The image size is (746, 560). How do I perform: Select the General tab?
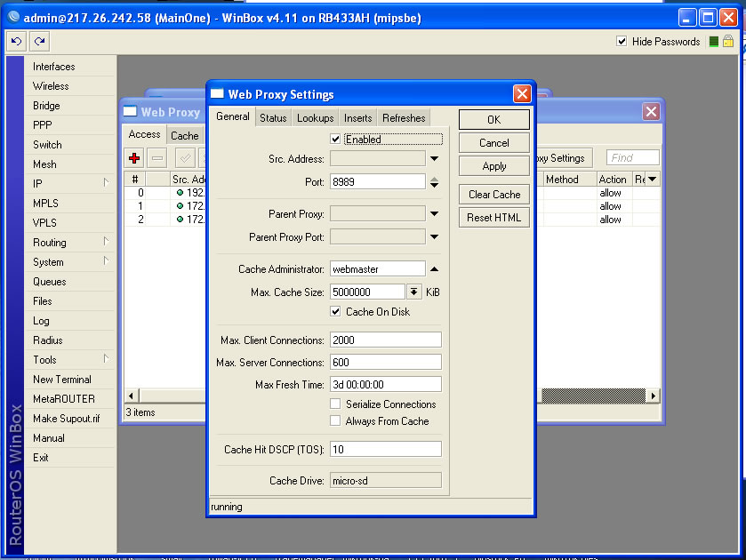point(233,116)
